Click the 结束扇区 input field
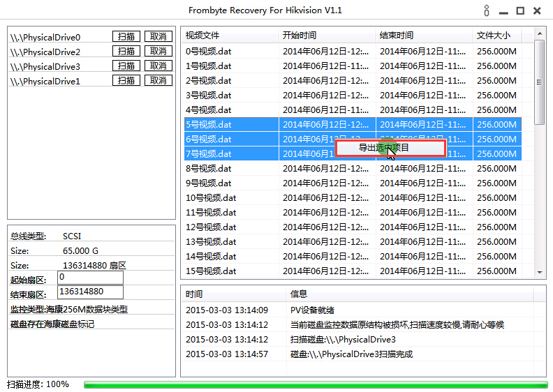 (x=90, y=292)
